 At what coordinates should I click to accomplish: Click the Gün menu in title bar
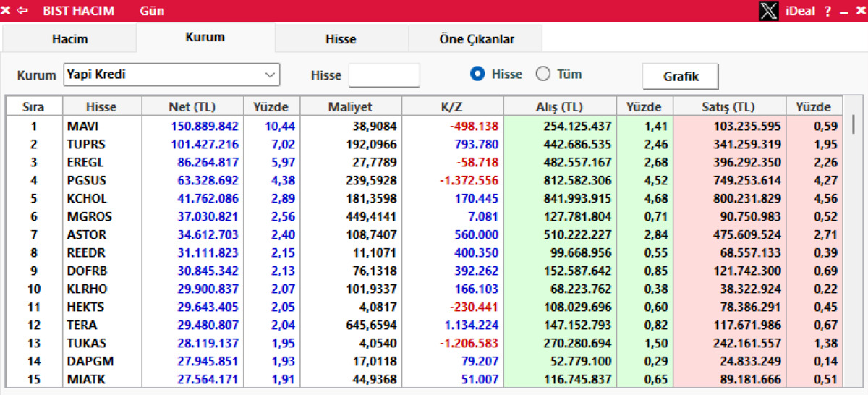152,11
